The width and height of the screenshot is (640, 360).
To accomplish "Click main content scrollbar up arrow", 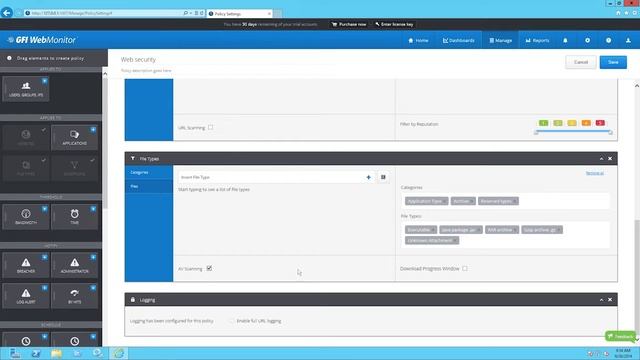I will [x=637, y=86].
